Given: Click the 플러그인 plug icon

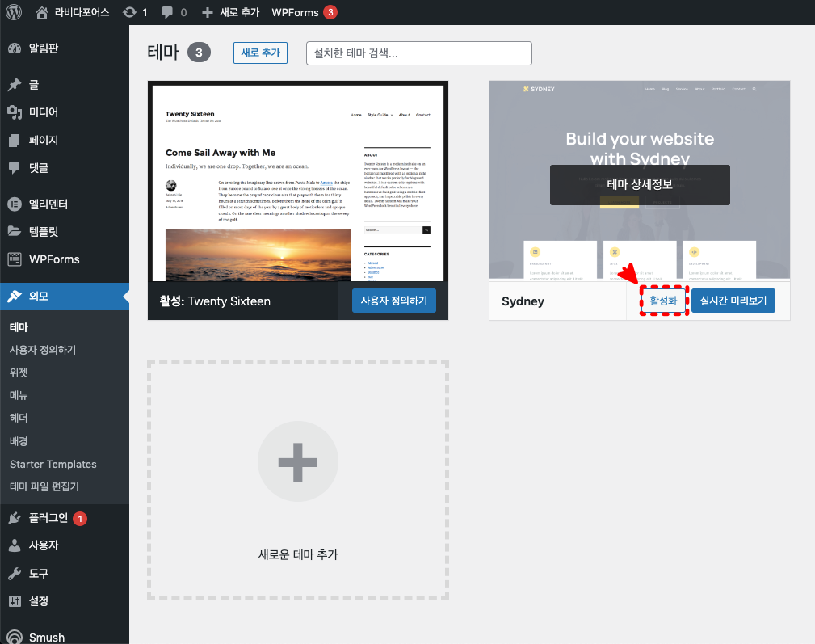Looking at the screenshot, I should (15, 518).
